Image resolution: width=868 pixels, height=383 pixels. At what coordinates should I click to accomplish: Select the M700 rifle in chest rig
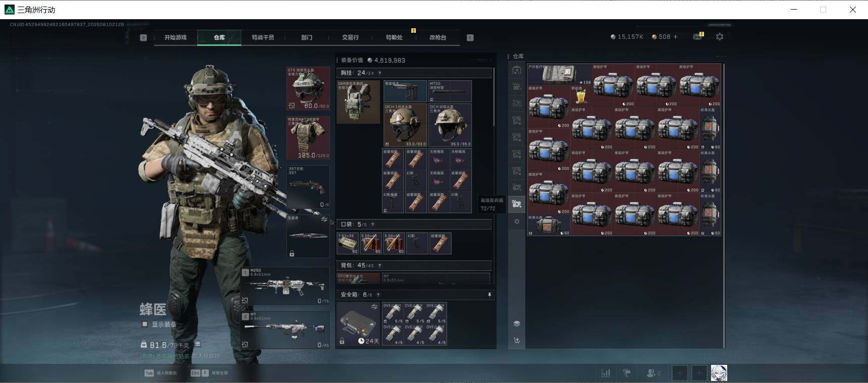pos(450,91)
